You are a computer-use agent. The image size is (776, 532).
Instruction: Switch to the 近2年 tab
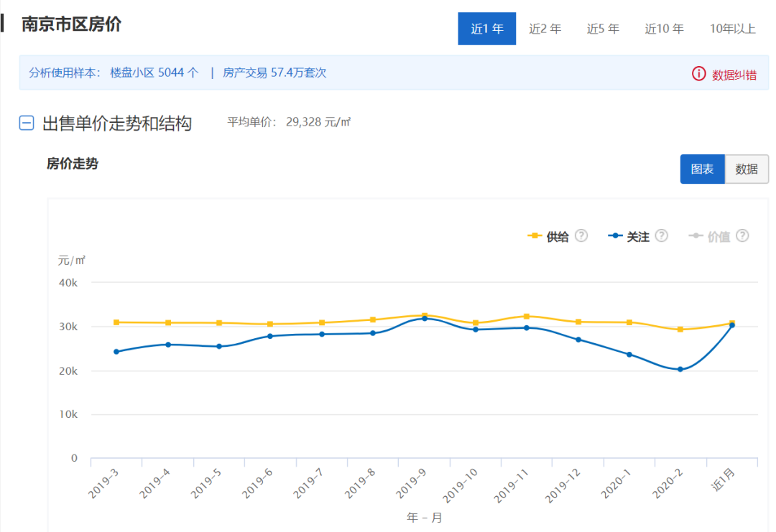click(x=545, y=29)
